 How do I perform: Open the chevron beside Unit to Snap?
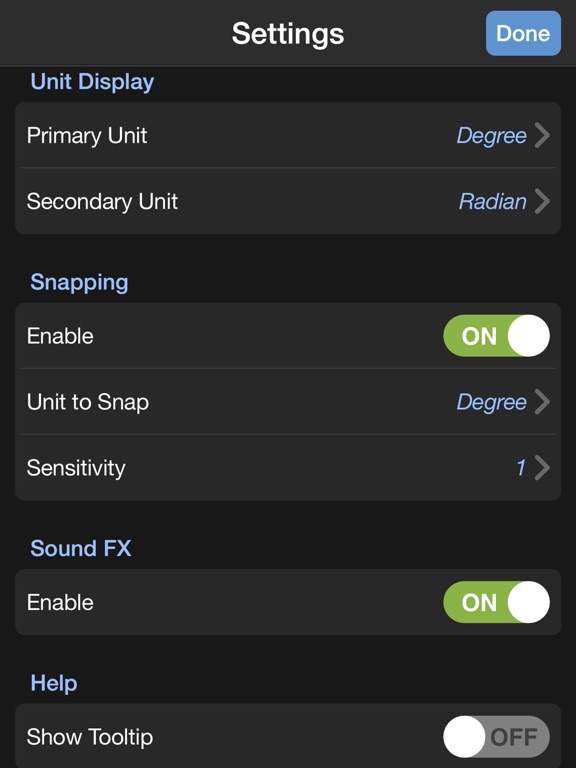(542, 402)
